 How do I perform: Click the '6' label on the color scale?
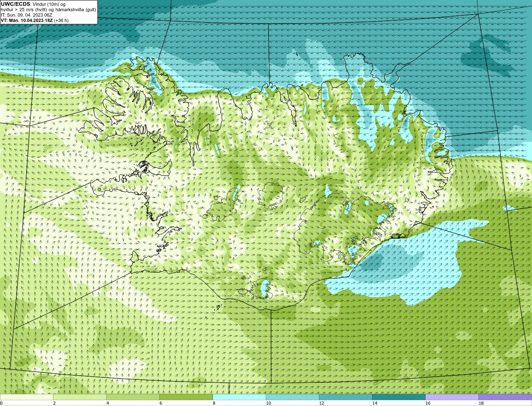[x=161, y=403]
